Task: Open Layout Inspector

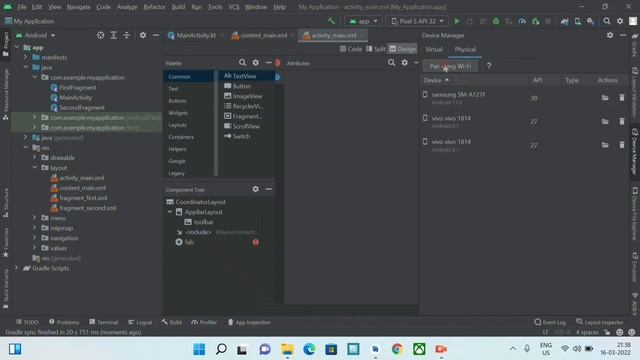Action: coord(600,322)
